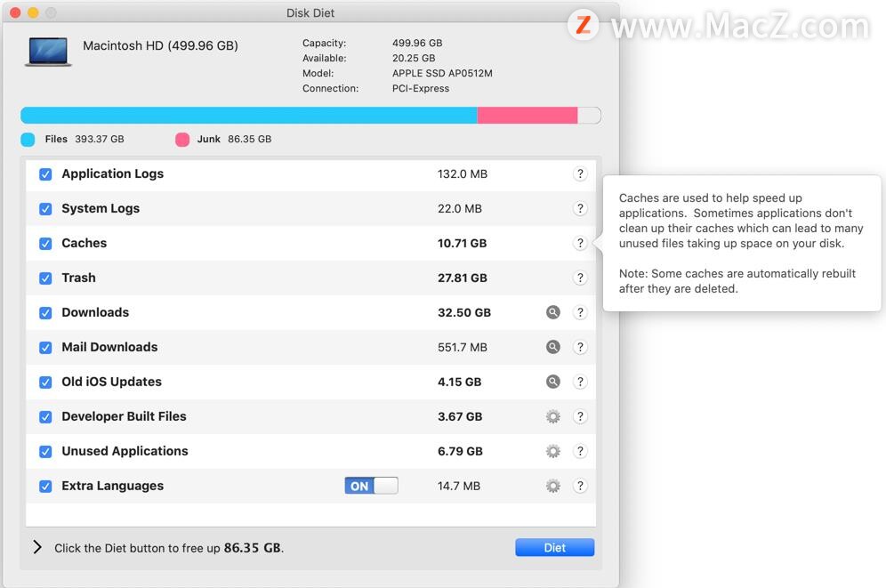Uncheck the Old iOS Updates checkbox
Image resolution: width=886 pixels, height=588 pixels.
point(45,383)
